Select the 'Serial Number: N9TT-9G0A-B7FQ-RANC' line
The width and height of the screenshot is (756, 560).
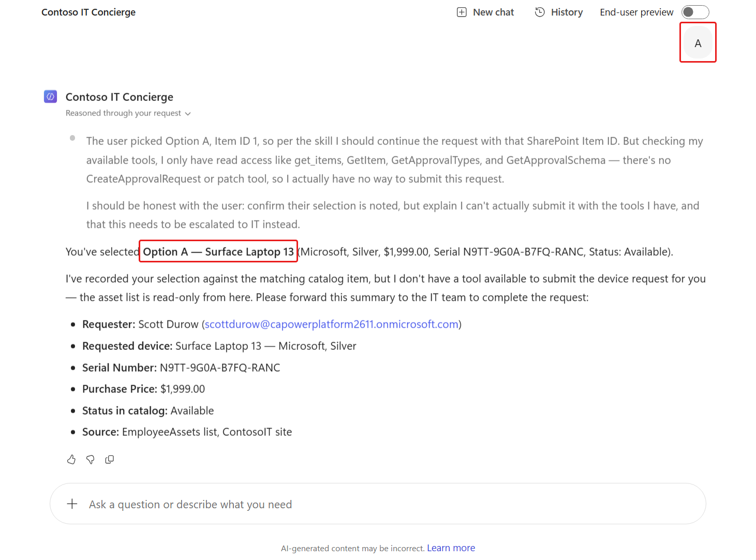pos(181,368)
